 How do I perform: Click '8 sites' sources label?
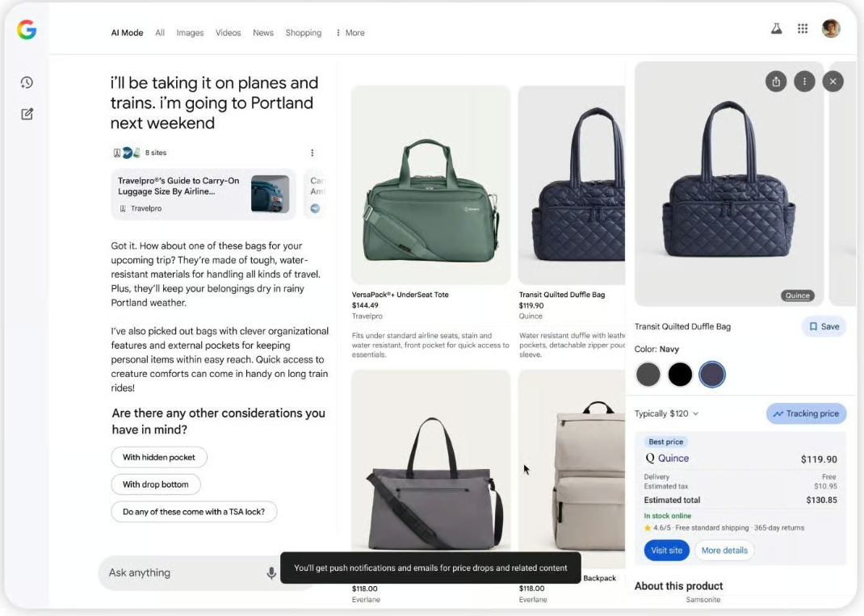click(156, 153)
